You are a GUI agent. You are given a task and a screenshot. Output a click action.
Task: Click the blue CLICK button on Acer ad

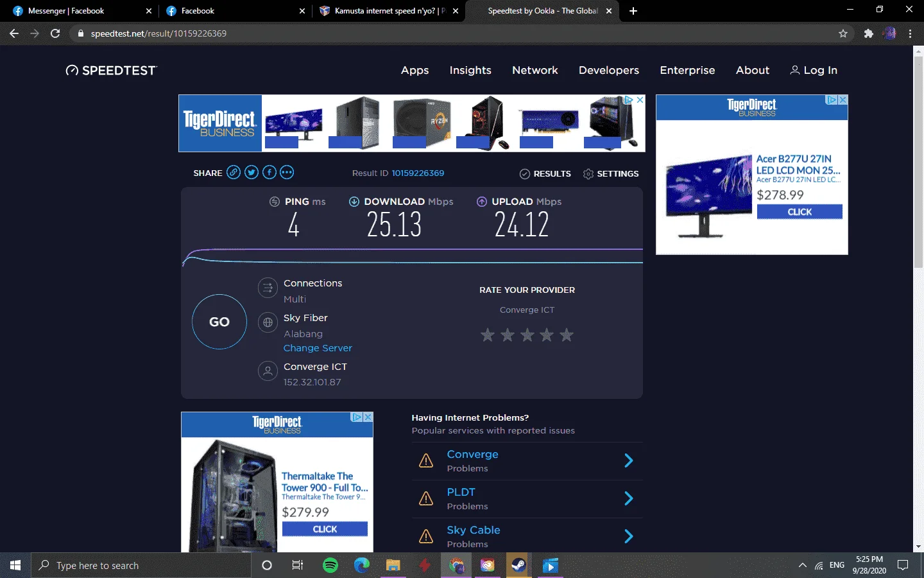800,212
